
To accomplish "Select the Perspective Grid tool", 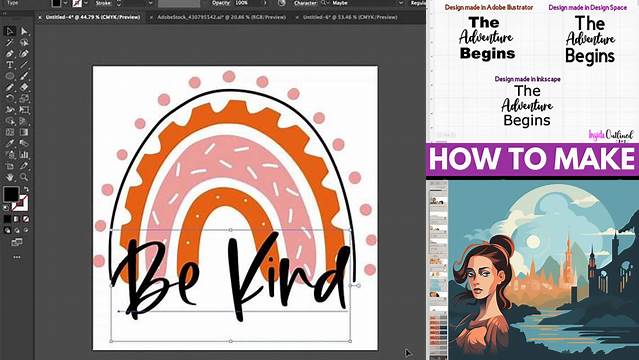I will 24,121.
